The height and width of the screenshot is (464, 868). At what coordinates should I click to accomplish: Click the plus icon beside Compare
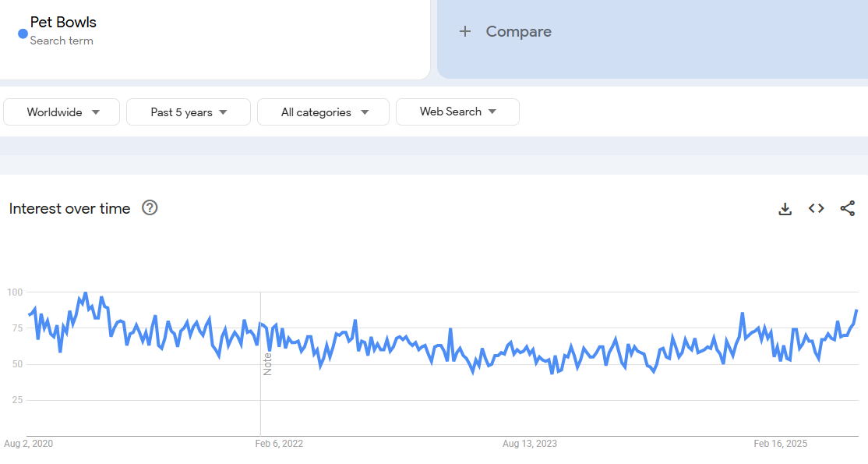pyautogui.click(x=465, y=31)
